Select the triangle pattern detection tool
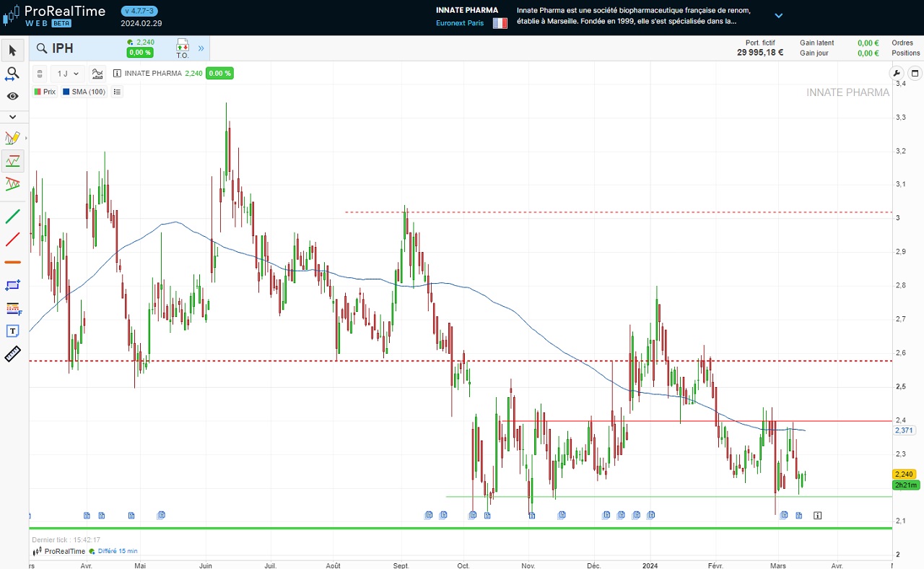Screen dimensions: 924x569 tap(12, 183)
